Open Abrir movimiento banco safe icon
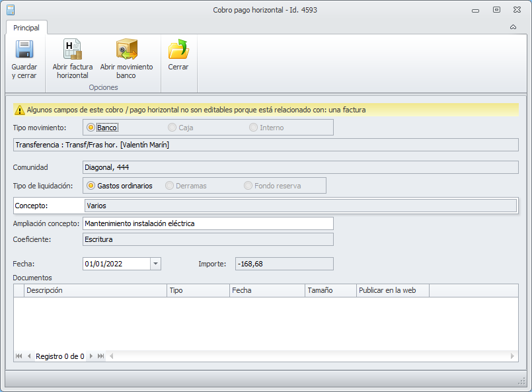 coord(126,50)
